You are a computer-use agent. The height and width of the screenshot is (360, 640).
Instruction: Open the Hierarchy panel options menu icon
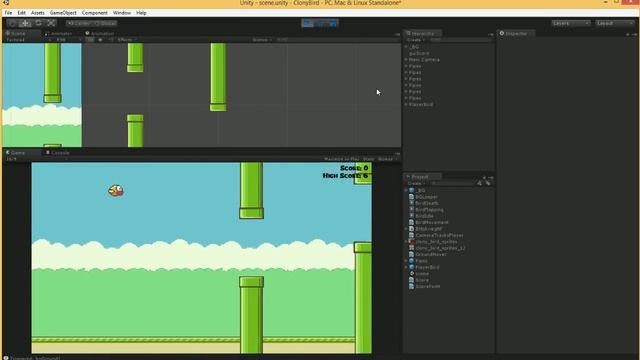click(x=491, y=34)
